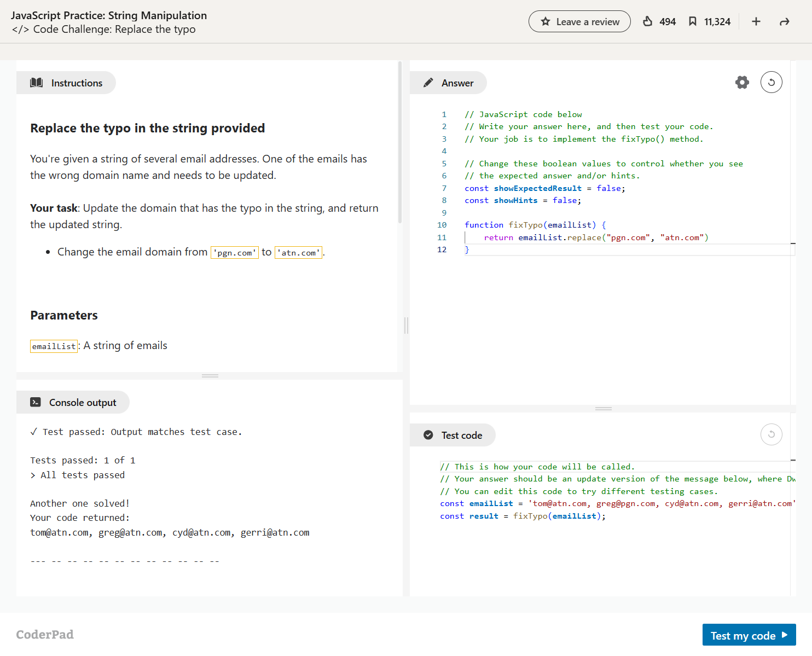The height and width of the screenshot is (656, 812).
Task: Click the plus icon in the header
Action: [756, 21]
